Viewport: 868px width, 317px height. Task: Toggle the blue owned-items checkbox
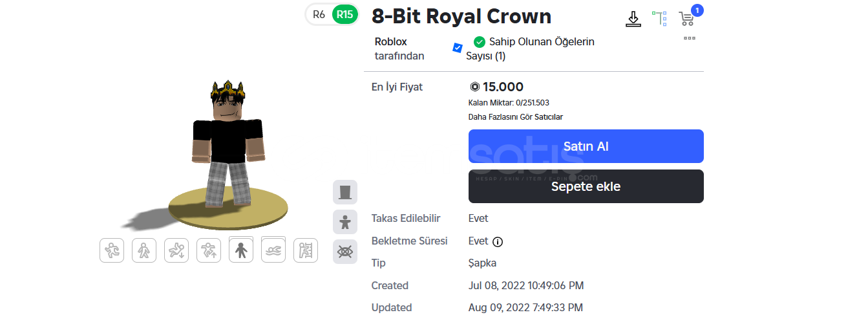(458, 48)
